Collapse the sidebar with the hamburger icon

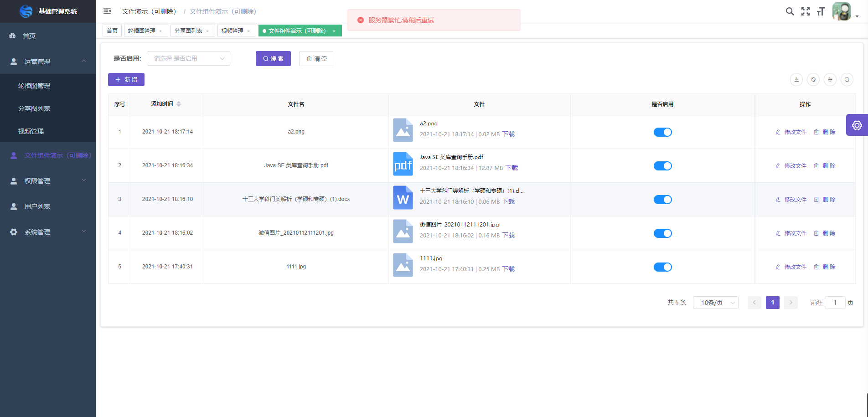coord(107,11)
